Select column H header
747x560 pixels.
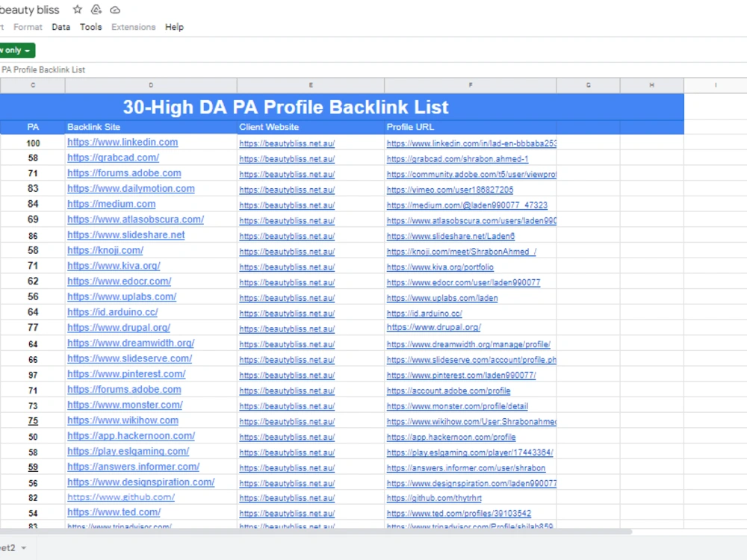tap(651, 85)
